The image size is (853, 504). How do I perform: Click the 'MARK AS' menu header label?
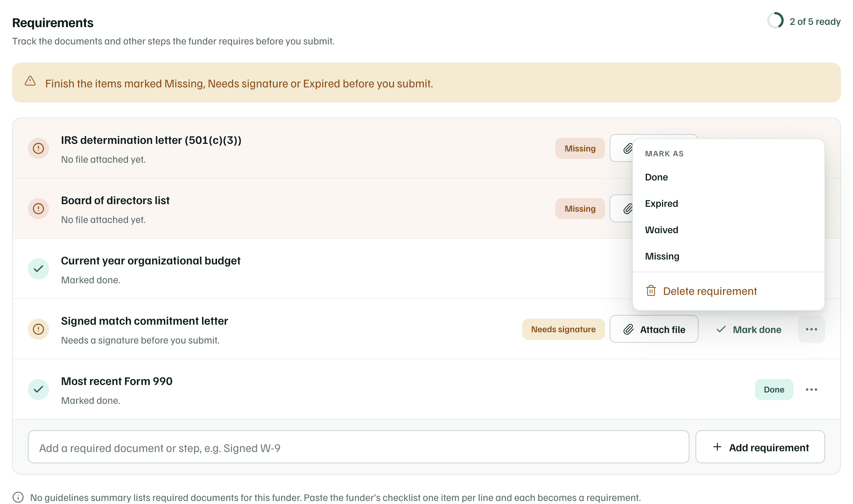tap(664, 154)
